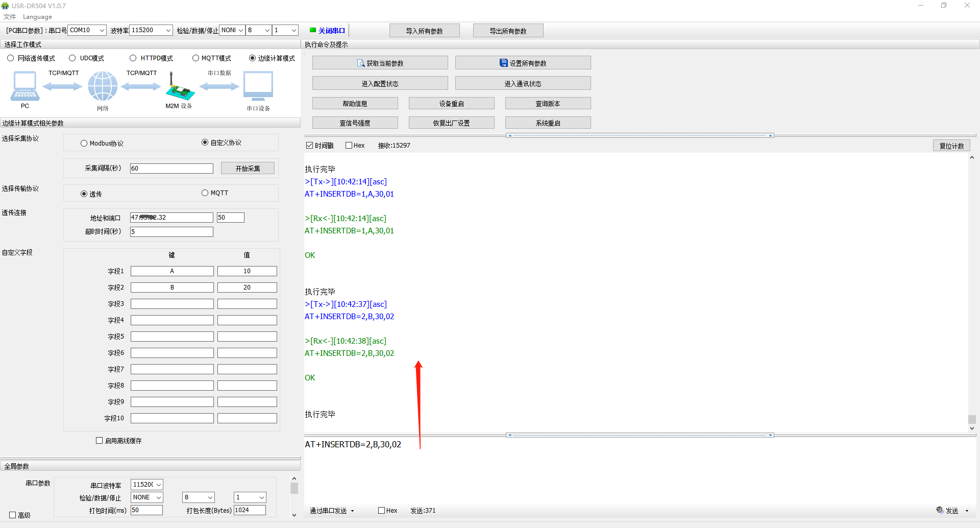Click the 获取当前参数 magnifier icon
The image size is (980, 528).
(x=361, y=63)
